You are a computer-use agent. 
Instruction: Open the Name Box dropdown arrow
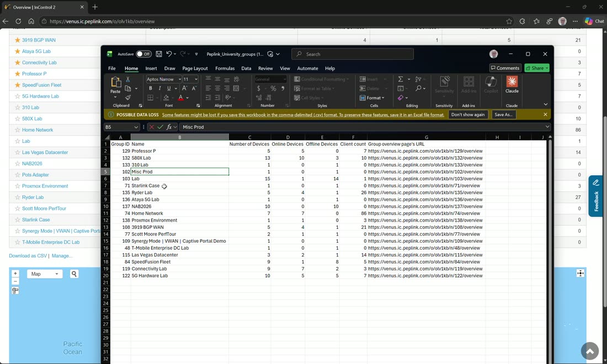[x=136, y=127]
